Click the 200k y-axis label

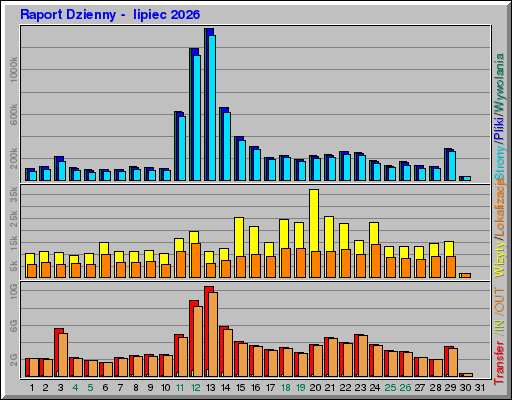point(13,159)
